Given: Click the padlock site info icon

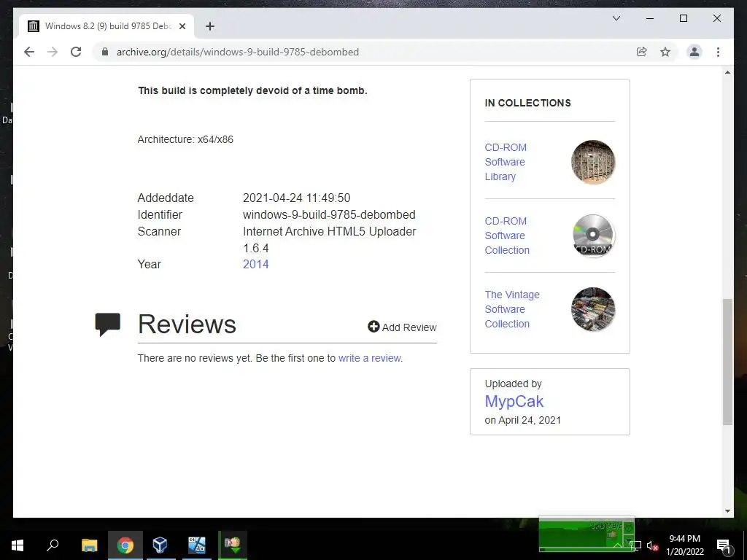Looking at the screenshot, I should [x=105, y=52].
